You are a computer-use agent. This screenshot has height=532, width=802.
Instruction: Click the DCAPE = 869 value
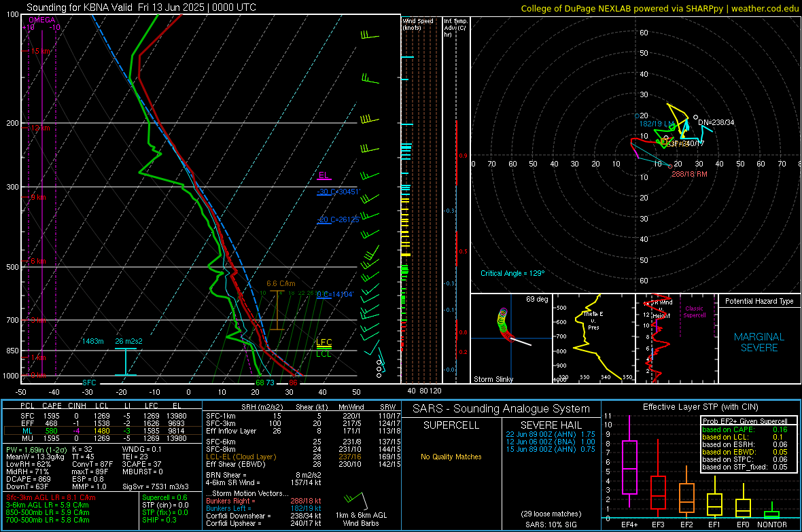28,479
